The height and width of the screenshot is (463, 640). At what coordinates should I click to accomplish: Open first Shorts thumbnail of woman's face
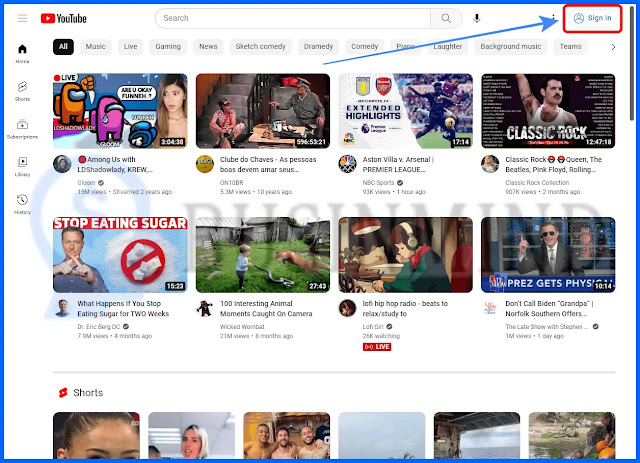click(96, 436)
